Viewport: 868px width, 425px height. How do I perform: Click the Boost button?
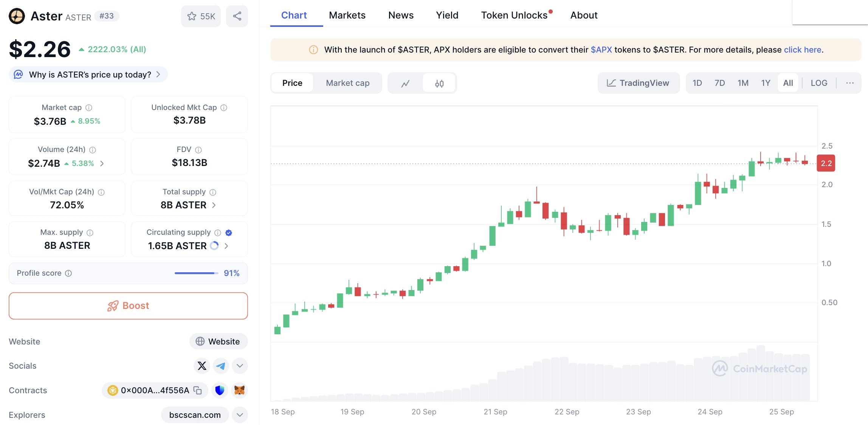pos(128,306)
